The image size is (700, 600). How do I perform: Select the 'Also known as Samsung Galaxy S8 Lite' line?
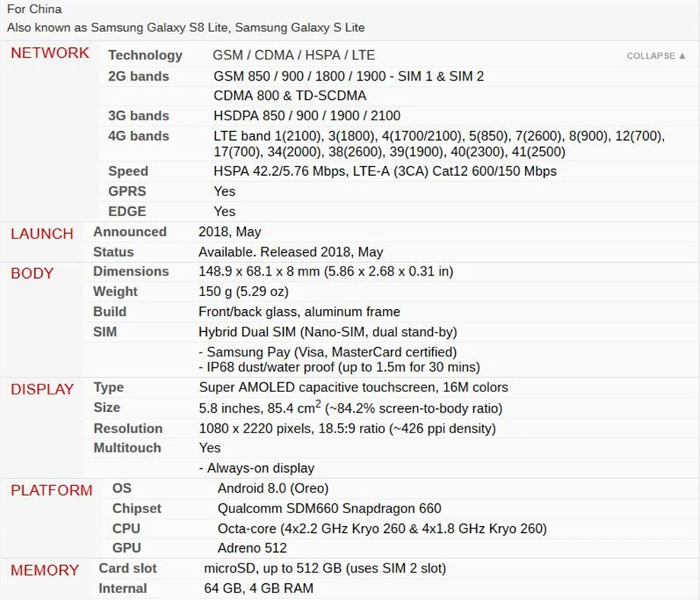[186, 27]
